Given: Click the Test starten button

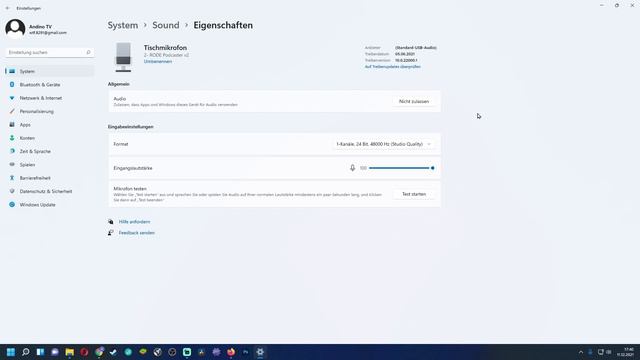Looking at the screenshot, I should point(414,194).
